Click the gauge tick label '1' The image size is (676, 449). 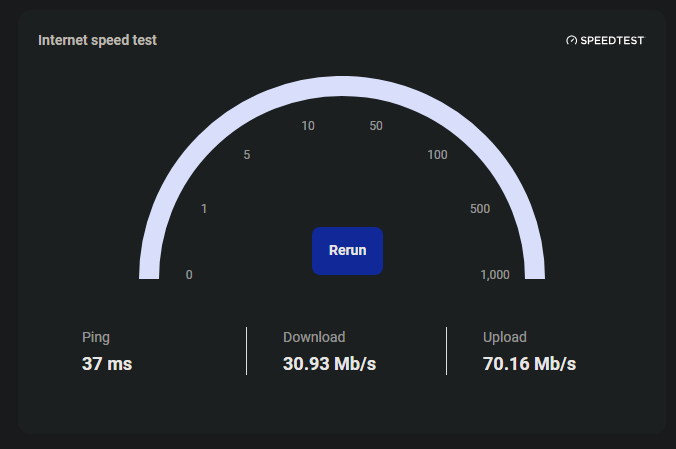pos(204,209)
